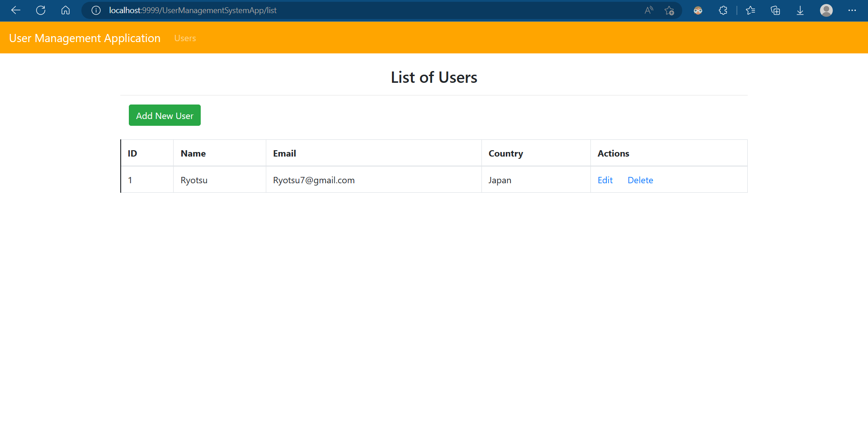The height and width of the screenshot is (433, 868).
Task: View site information icon in address bar
Action: pos(95,10)
